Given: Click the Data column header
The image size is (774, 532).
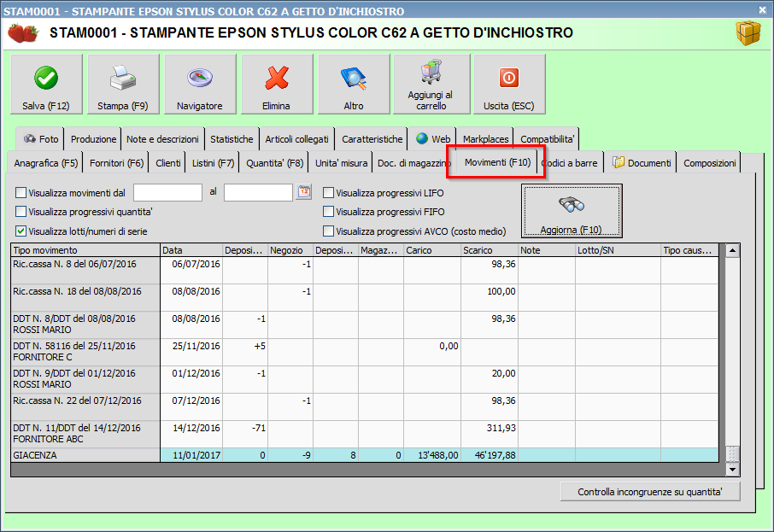Looking at the screenshot, I should 191,250.
